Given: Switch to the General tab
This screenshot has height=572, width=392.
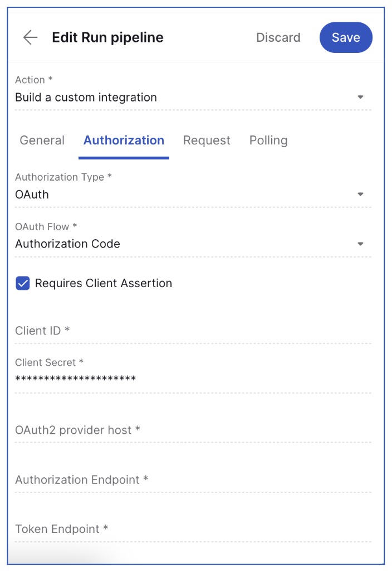Looking at the screenshot, I should [x=42, y=140].
